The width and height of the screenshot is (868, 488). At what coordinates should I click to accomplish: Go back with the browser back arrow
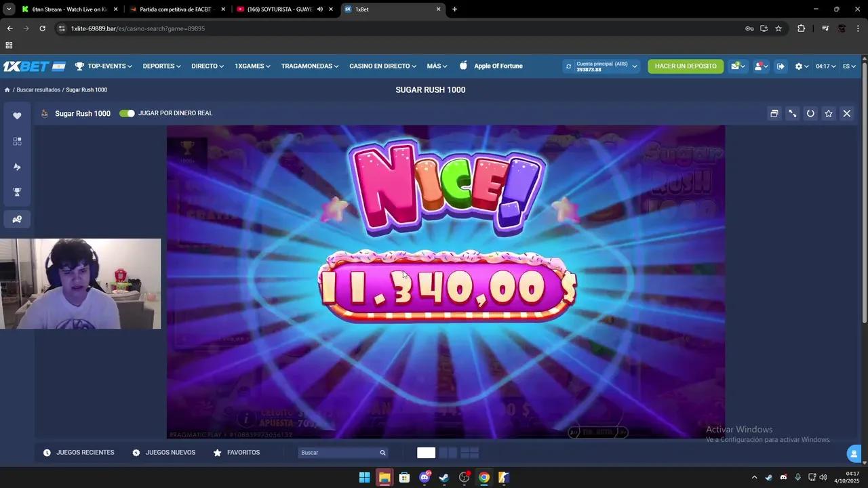click(9, 28)
